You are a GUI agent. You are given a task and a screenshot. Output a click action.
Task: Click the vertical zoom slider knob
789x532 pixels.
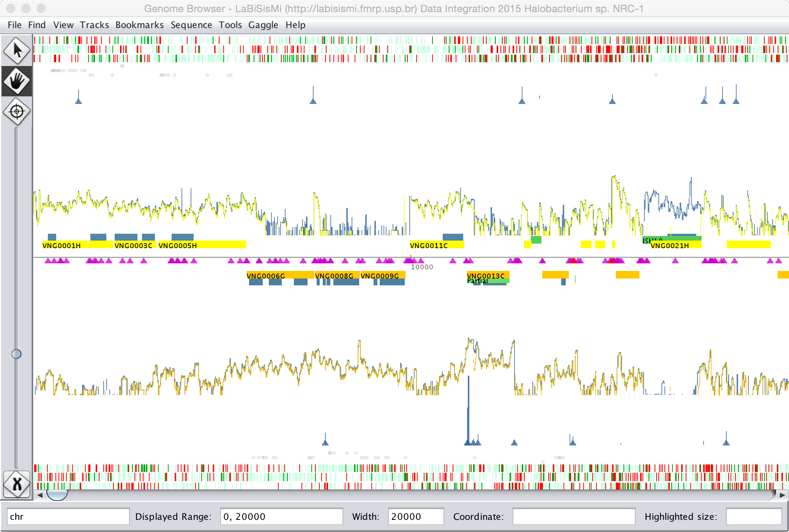point(16,354)
